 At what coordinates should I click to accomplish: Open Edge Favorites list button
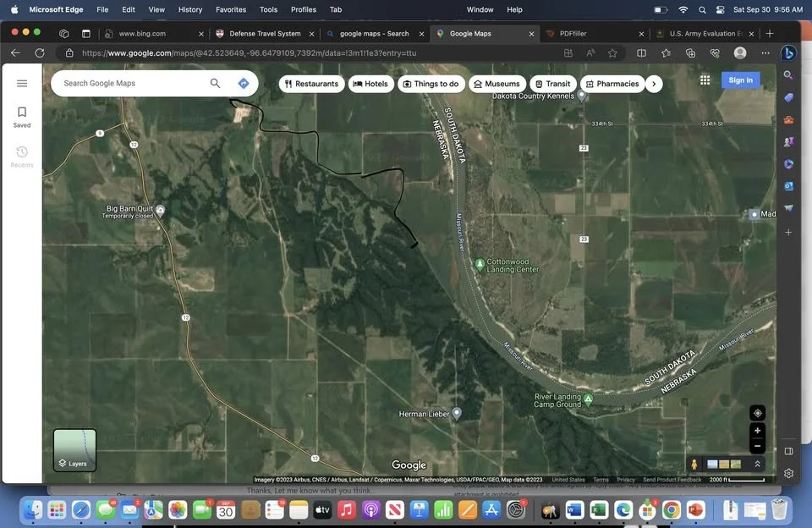(666, 52)
